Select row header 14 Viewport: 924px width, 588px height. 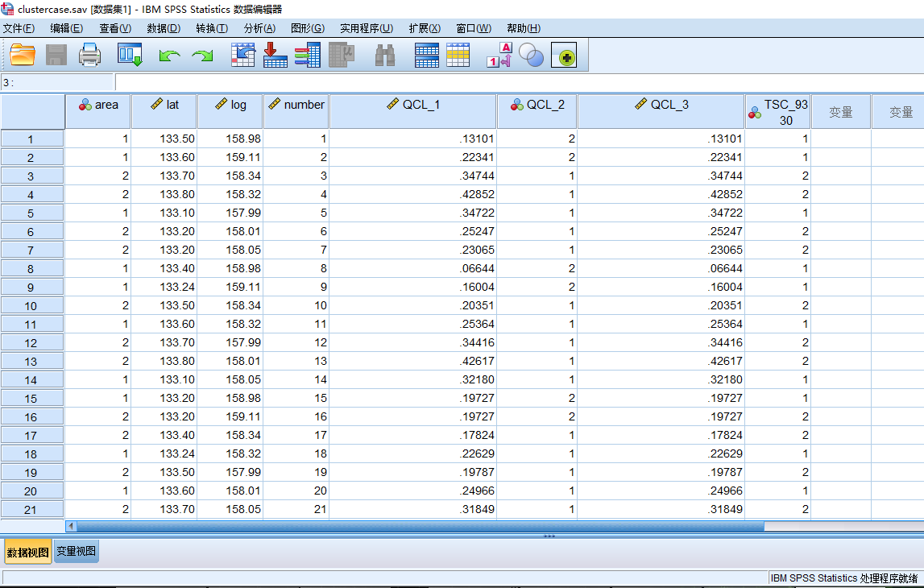tap(32, 380)
